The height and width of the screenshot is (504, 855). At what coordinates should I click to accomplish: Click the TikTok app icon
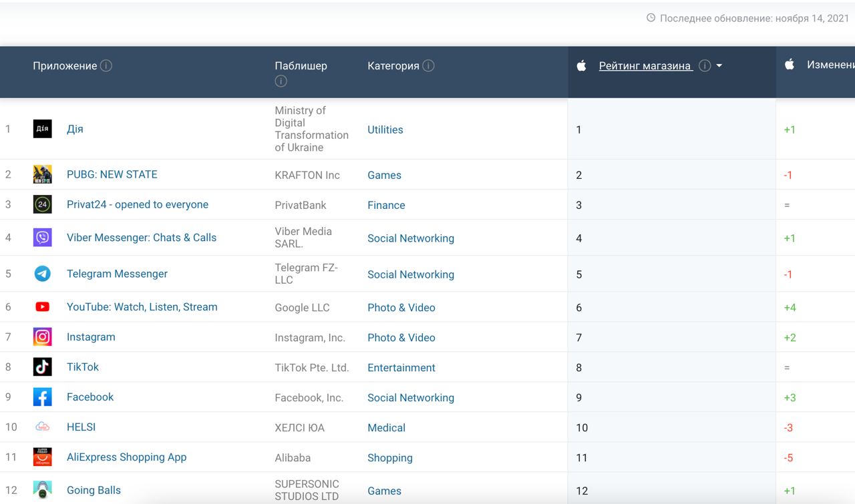tap(42, 366)
